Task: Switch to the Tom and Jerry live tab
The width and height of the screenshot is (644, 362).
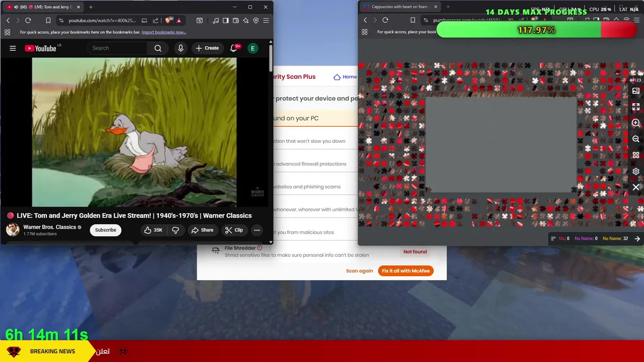Action: 43,7
